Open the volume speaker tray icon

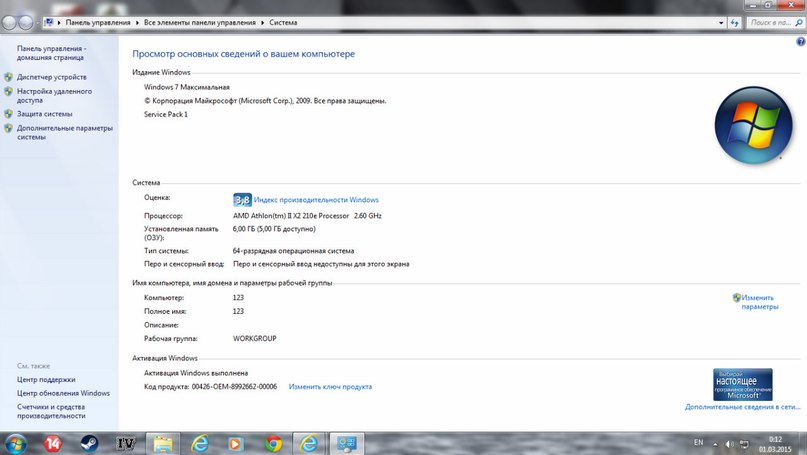[x=729, y=444]
